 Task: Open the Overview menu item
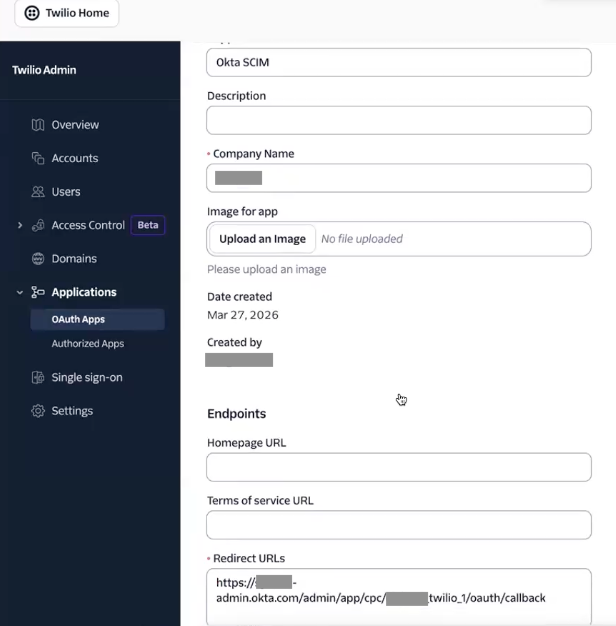75,125
